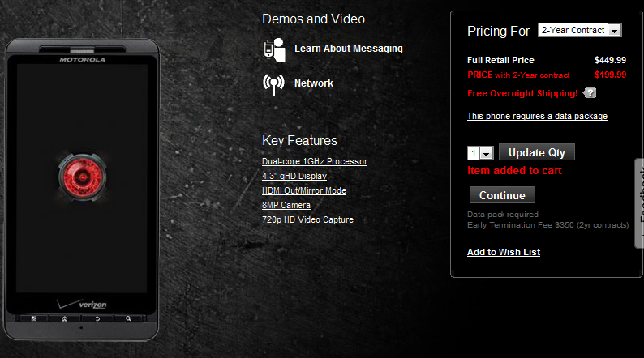The image size is (644, 358).
Task: Open Dual-core 1GHz Processor feature link
Action: pos(315,161)
